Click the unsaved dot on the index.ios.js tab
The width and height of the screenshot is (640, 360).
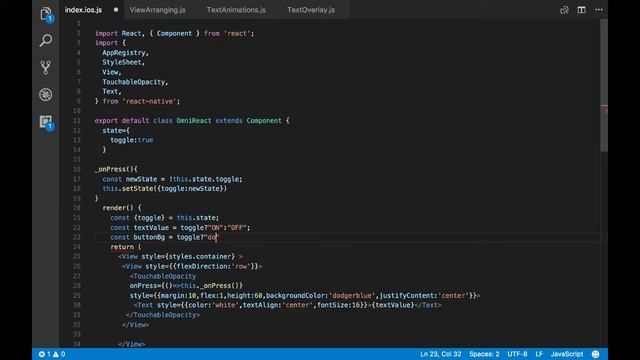click(x=116, y=9)
